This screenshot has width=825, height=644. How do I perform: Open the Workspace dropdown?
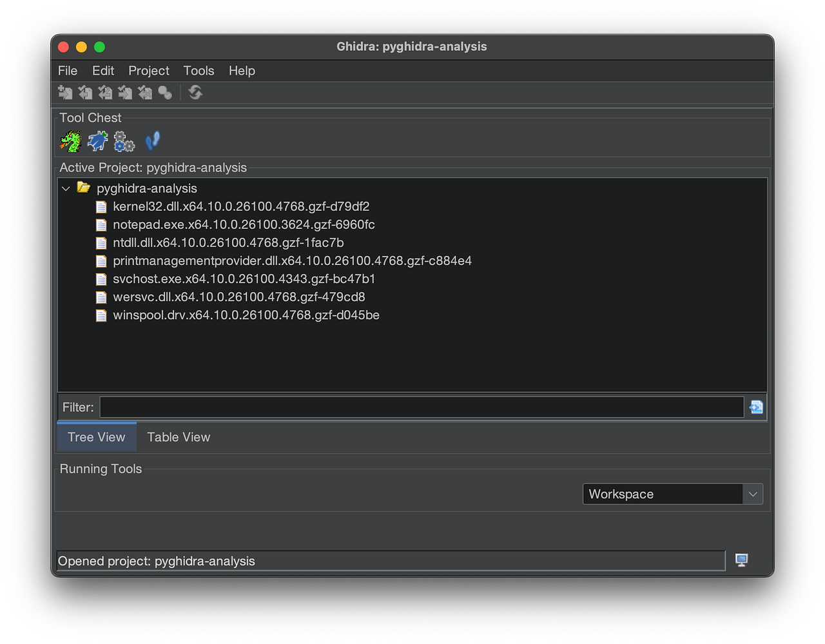pyautogui.click(x=673, y=494)
